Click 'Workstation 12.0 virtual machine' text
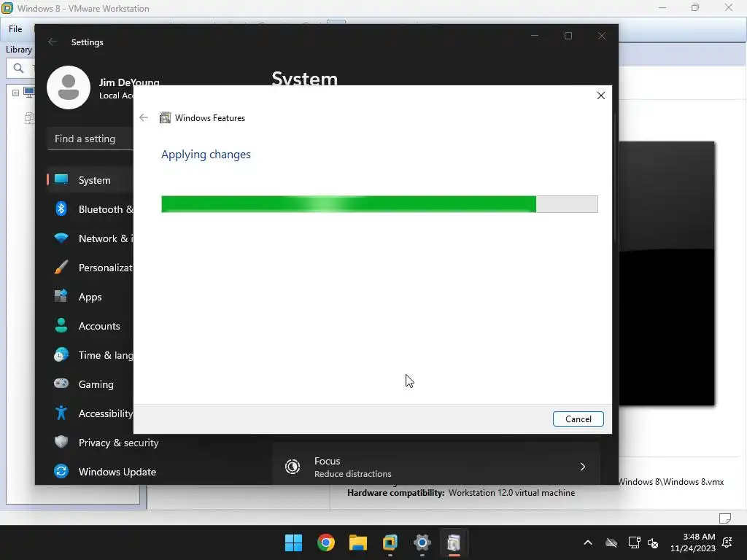The height and width of the screenshot is (560, 747). [x=511, y=493]
